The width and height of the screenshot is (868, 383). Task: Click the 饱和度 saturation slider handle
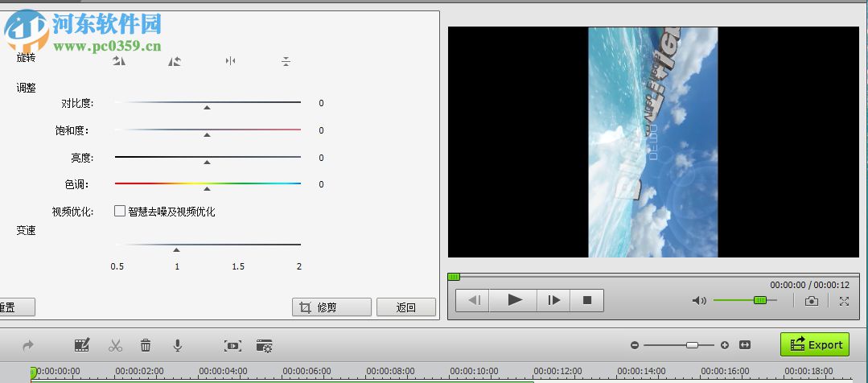click(x=207, y=134)
